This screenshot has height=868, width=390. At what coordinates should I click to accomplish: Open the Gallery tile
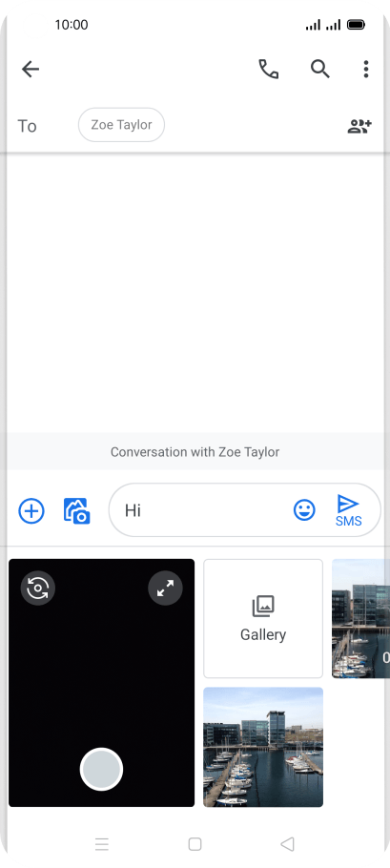tap(263, 618)
